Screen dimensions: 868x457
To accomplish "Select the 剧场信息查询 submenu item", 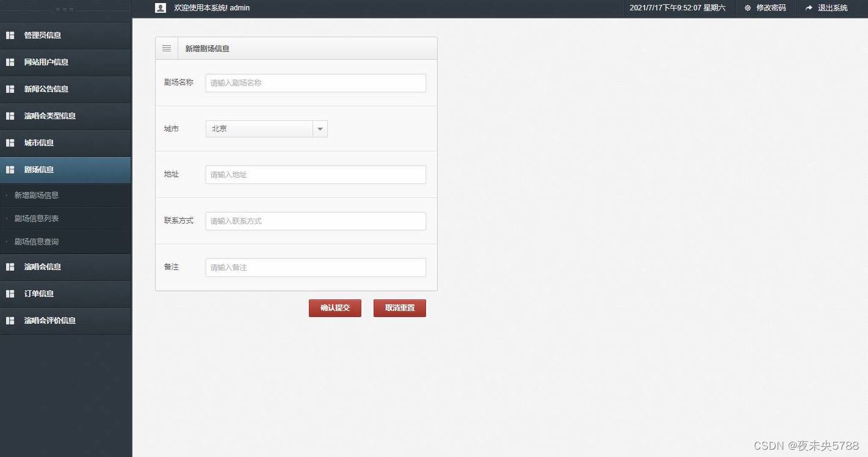I will click(x=65, y=242).
